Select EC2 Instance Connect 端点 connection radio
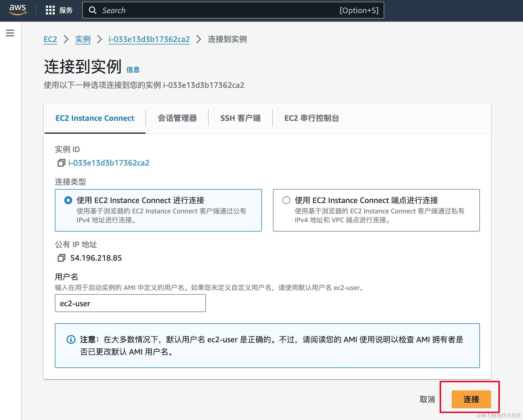523x420 pixels. (286, 200)
